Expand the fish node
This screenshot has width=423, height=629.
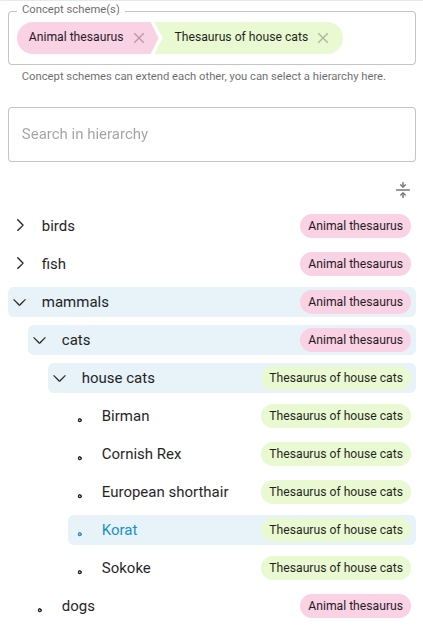(20, 264)
